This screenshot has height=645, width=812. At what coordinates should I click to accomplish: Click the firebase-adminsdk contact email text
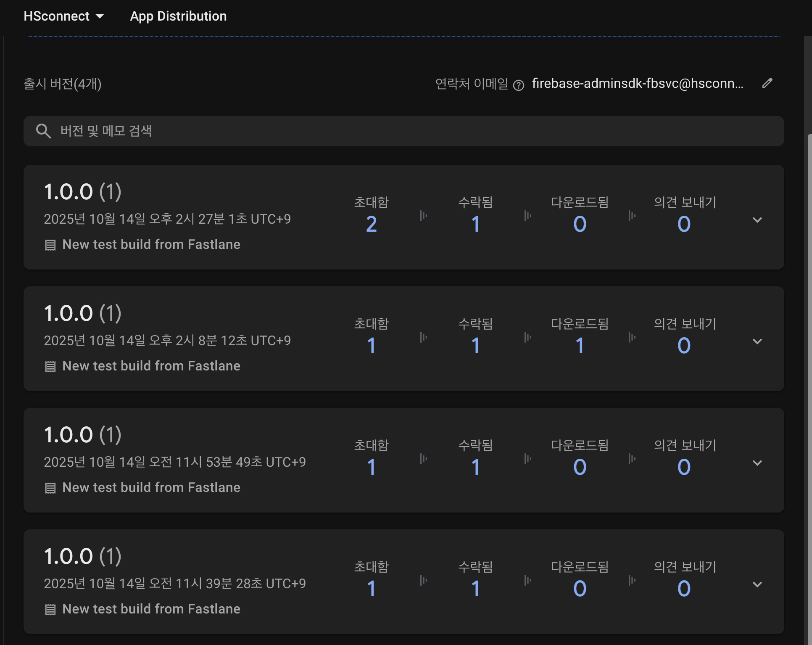pos(637,84)
